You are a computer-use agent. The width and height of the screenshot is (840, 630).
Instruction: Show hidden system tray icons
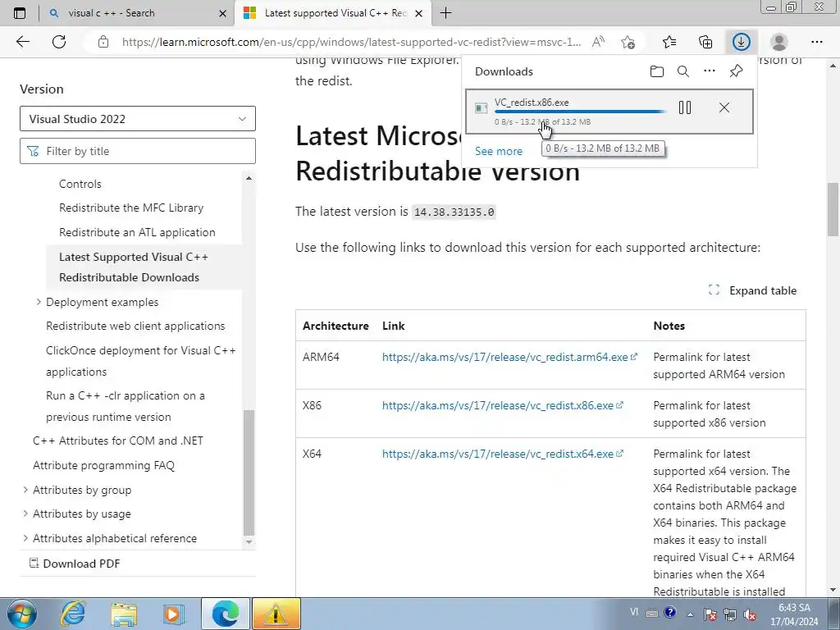pyautogui.click(x=690, y=614)
